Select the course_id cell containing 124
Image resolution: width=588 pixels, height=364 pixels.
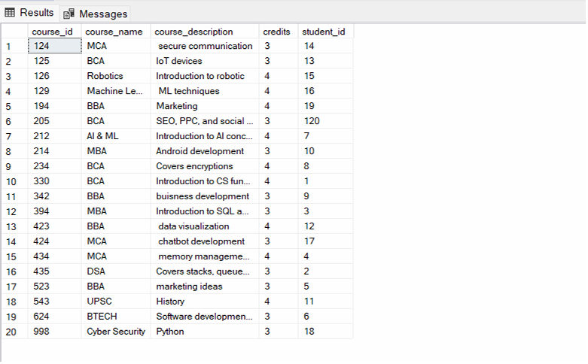click(54, 46)
